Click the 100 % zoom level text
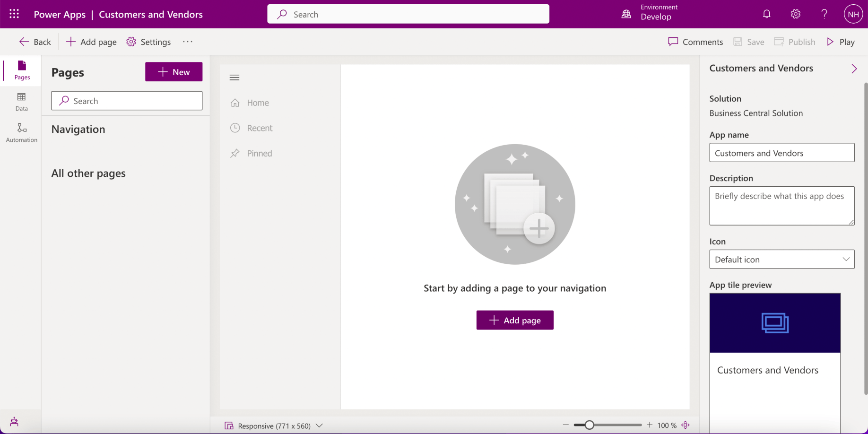The height and width of the screenshot is (434, 868). tap(667, 425)
